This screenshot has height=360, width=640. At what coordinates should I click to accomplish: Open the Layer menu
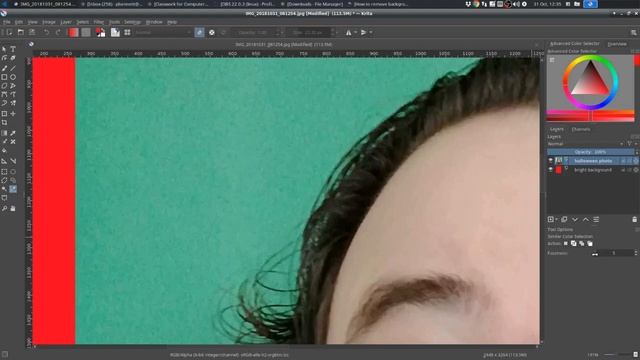[66, 22]
